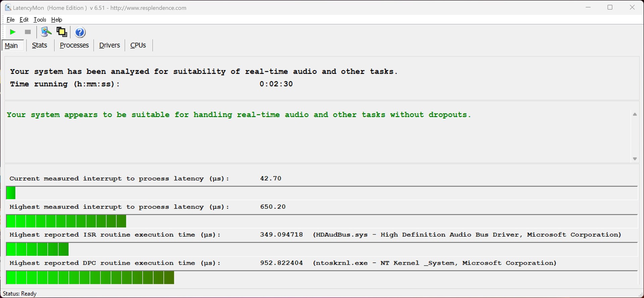The image size is (644, 298).
Task: Open help via blue question mark icon
Action: point(80,32)
